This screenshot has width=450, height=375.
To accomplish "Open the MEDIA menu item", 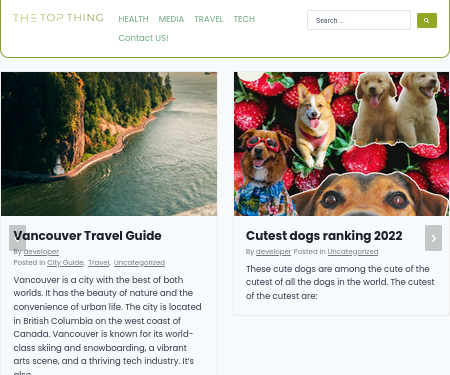I will coord(171,19).
